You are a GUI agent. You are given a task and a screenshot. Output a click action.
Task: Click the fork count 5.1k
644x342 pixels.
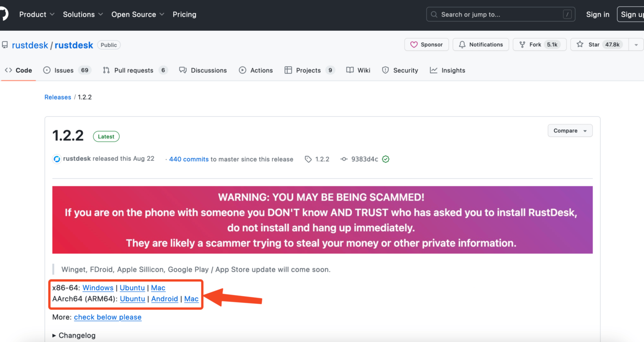click(x=552, y=44)
